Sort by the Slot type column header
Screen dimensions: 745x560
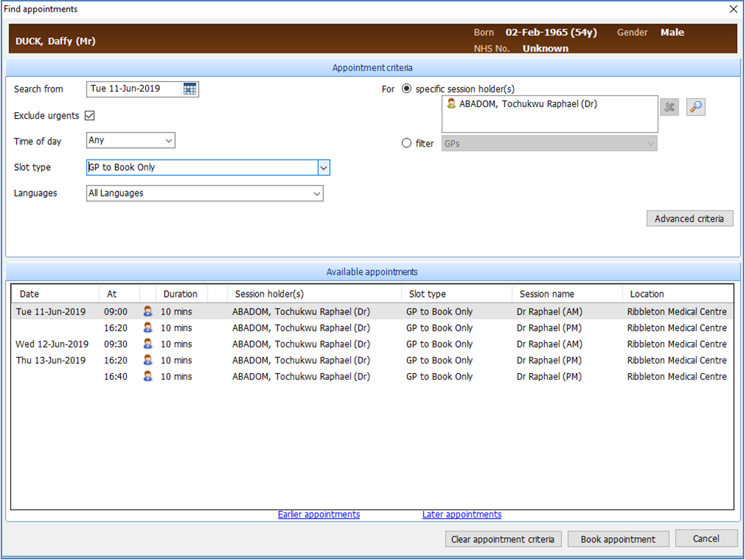coord(457,294)
